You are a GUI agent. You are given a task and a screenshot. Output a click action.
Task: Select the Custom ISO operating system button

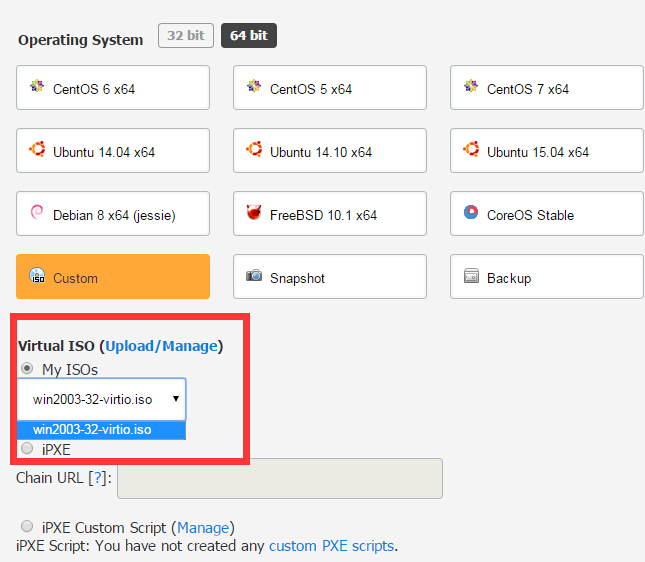pos(113,277)
